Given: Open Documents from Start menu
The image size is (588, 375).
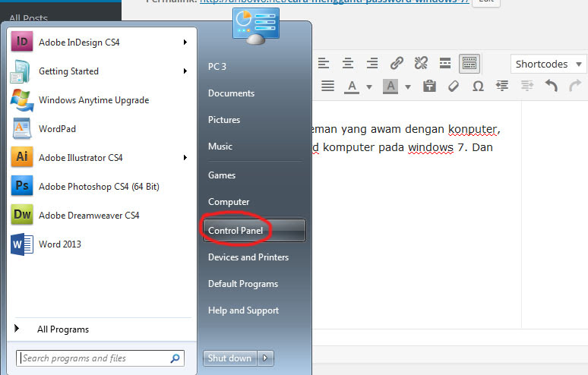Looking at the screenshot, I should (x=232, y=93).
